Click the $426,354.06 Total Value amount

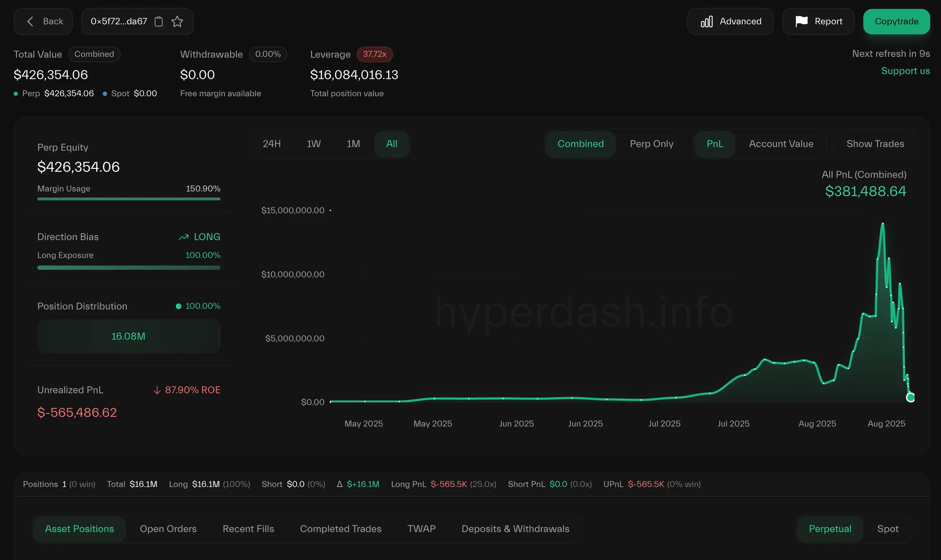click(x=50, y=75)
